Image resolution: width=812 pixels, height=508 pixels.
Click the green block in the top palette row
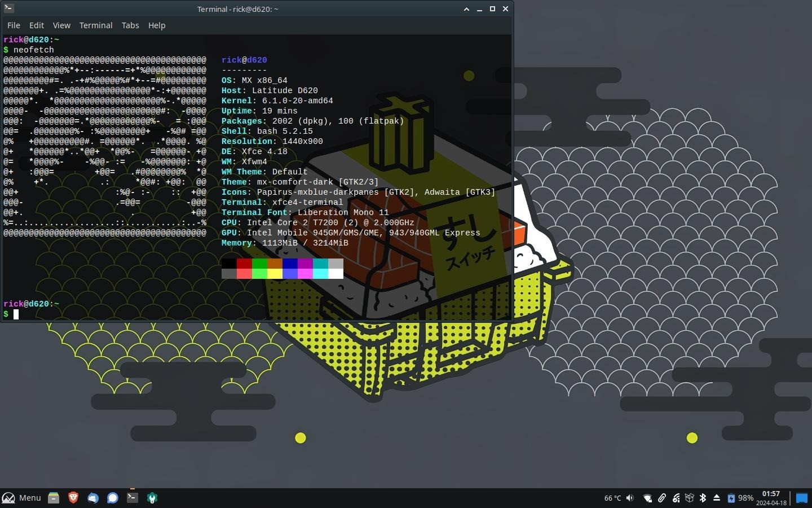tap(259, 264)
